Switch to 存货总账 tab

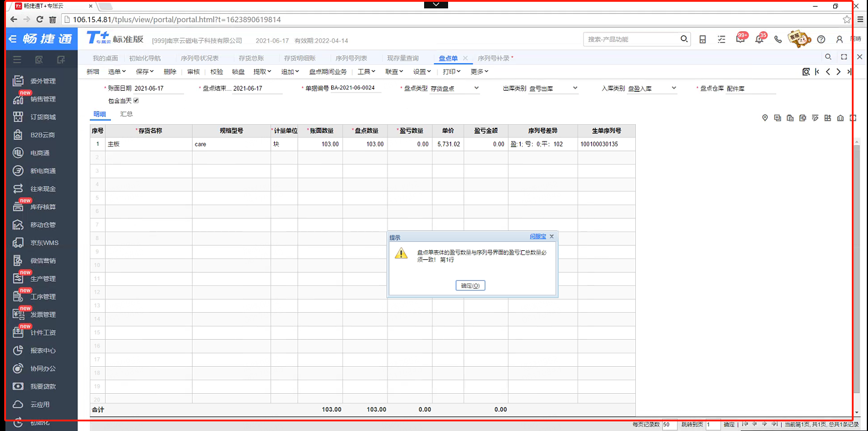tap(251, 58)
